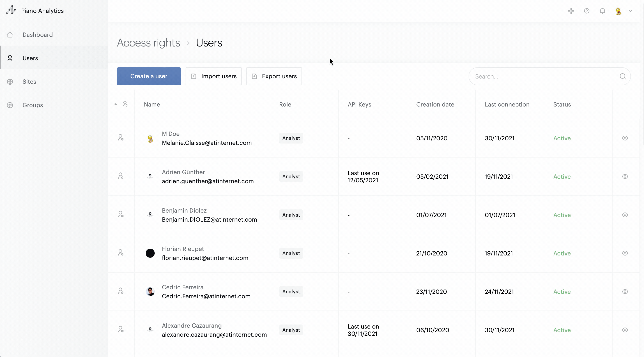Click the Create a user button

[149, 76]
